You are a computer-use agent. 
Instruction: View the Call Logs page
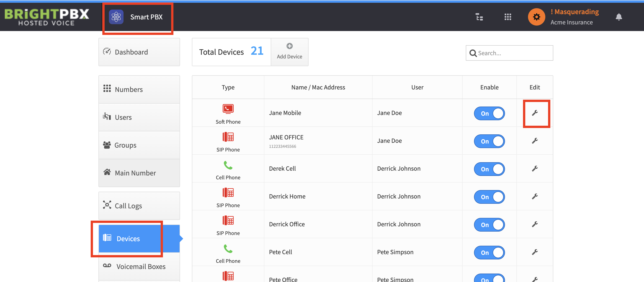(x=139, y=206)
